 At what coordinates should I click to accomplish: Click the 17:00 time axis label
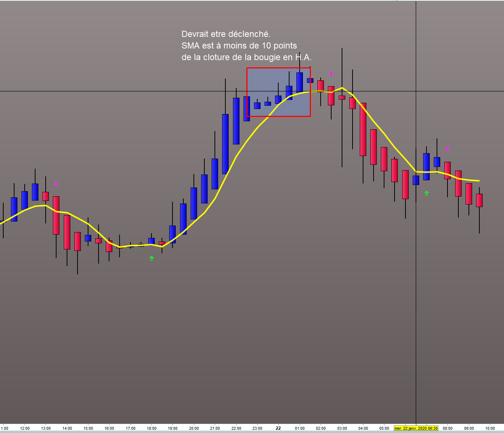point(130,428)
